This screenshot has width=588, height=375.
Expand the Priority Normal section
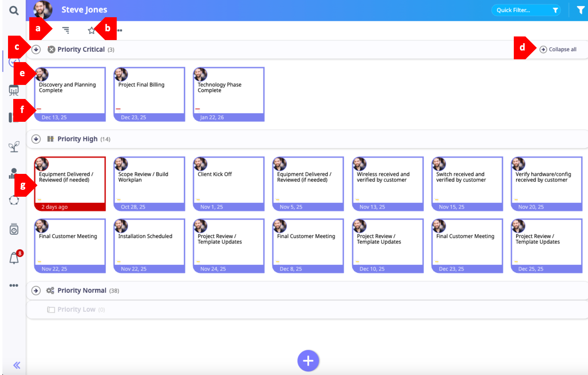[36, 290]
